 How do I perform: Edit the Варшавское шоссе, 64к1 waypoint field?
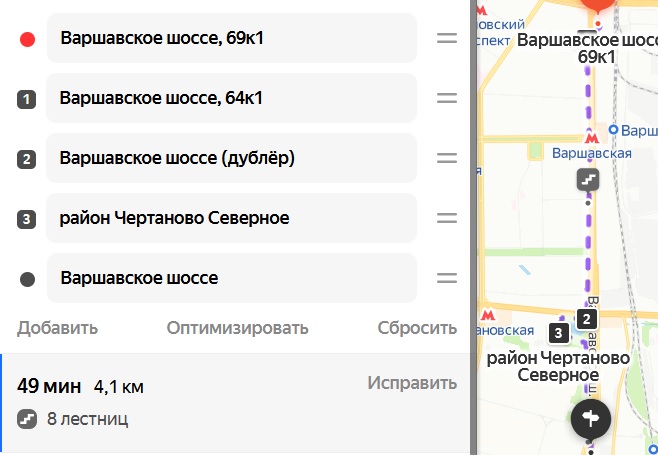click(230, 99)
